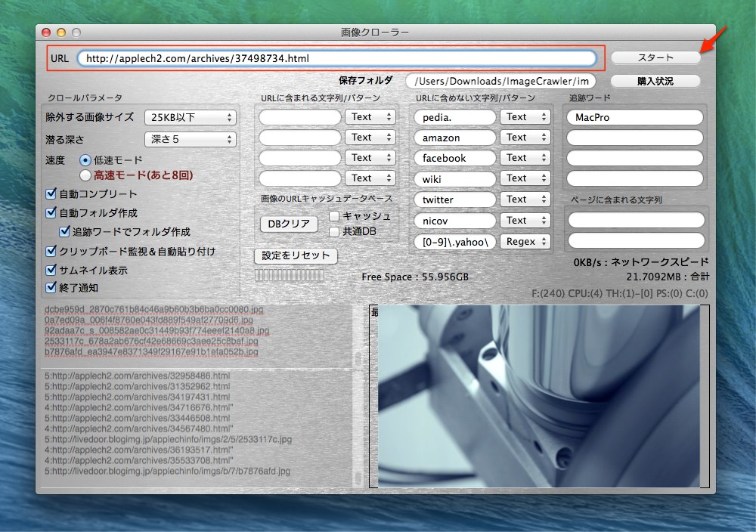Select 92adaa7c_s_008582ae0c31449b93f774eeef2140a8.jpg entry

pyautogui.click(x=156, y=330)
